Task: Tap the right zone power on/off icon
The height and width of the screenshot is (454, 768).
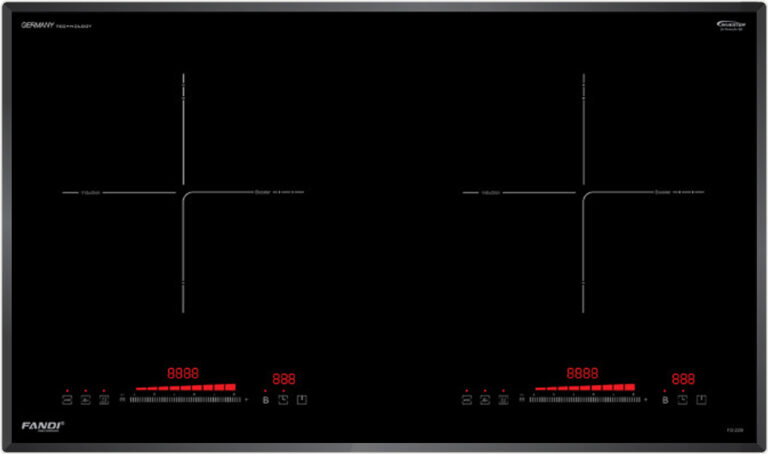Action: [701, 400]
